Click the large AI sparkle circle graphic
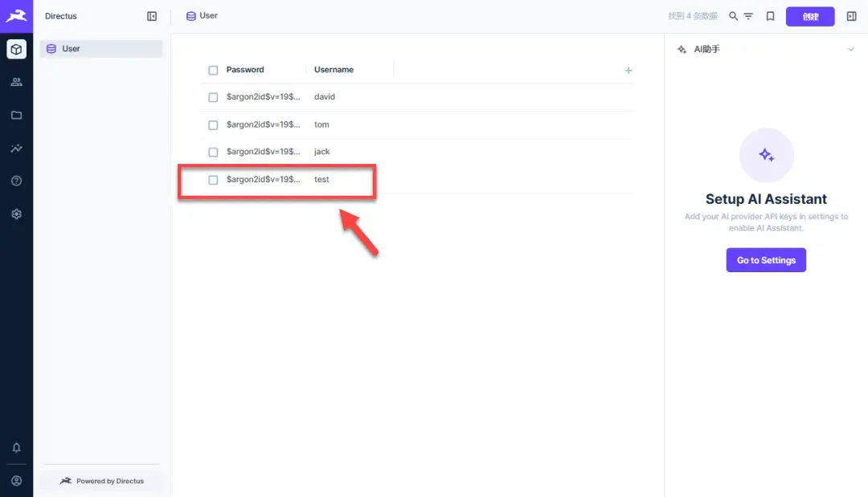868x497 pixels. (767, 155)
